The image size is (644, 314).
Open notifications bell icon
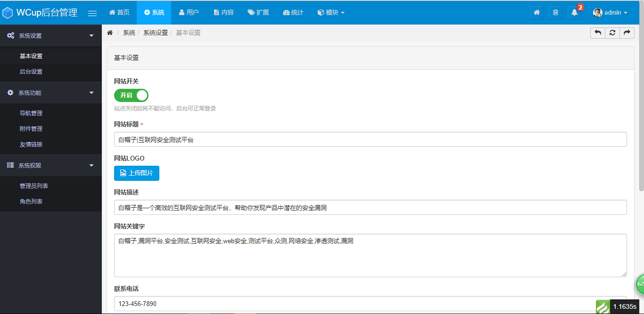pyautogui.click(x=574, y=13)
